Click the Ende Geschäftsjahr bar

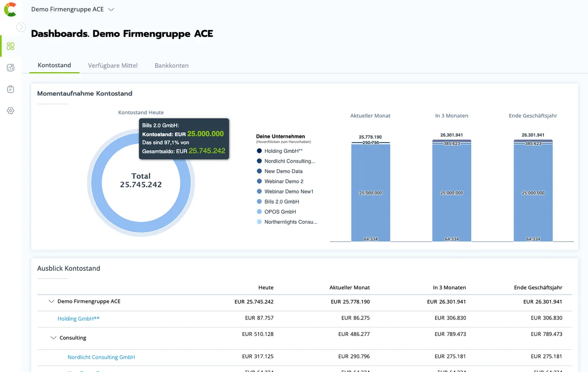pyautogui.click(x=533, y=191)
